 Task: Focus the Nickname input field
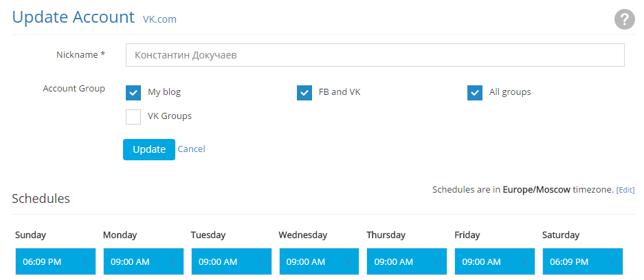(375, 55)
